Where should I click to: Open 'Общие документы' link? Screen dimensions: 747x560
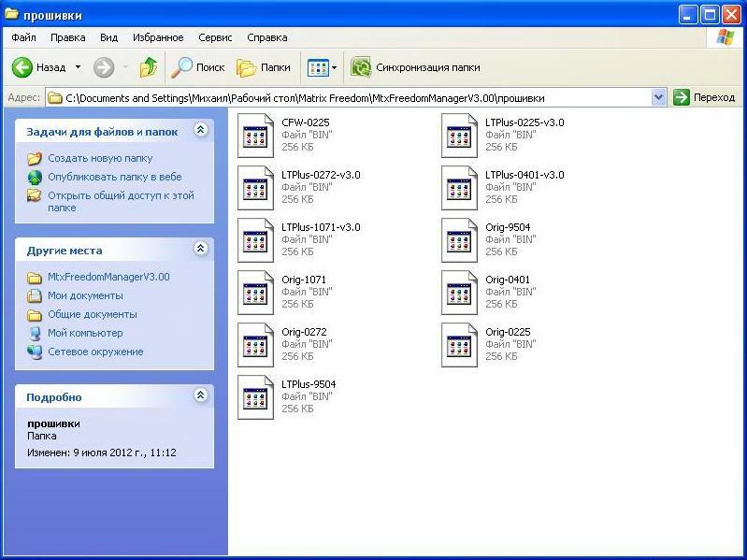pos(93,314)
